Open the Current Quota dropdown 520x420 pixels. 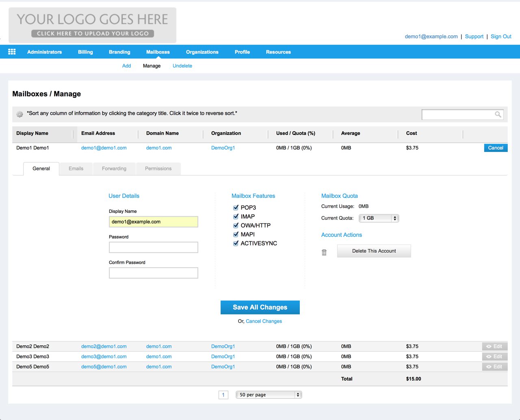pyautogui.click(x=379, y=218)
